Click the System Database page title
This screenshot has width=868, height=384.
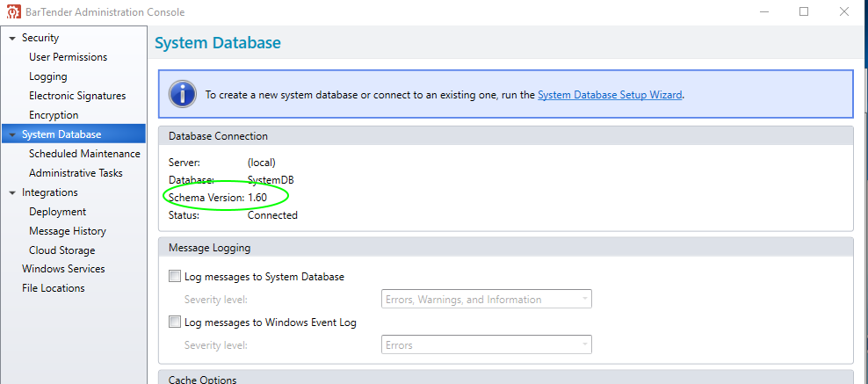[x=218, y=42]
